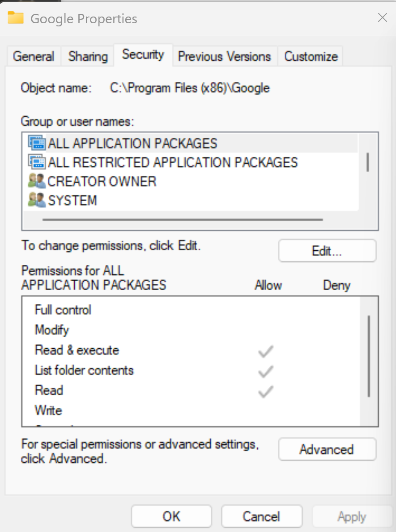
Task: Open the Customize tab
Action: 311,56
